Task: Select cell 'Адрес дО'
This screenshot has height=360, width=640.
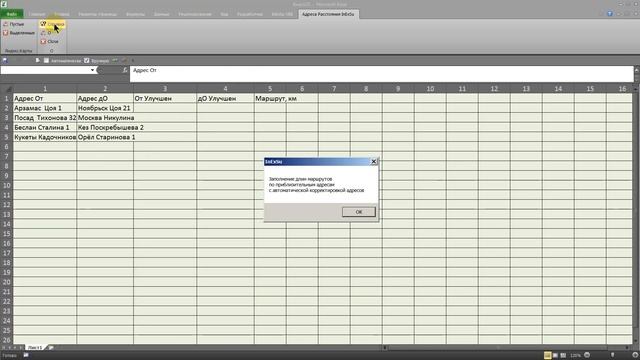Action: [105, 98]
